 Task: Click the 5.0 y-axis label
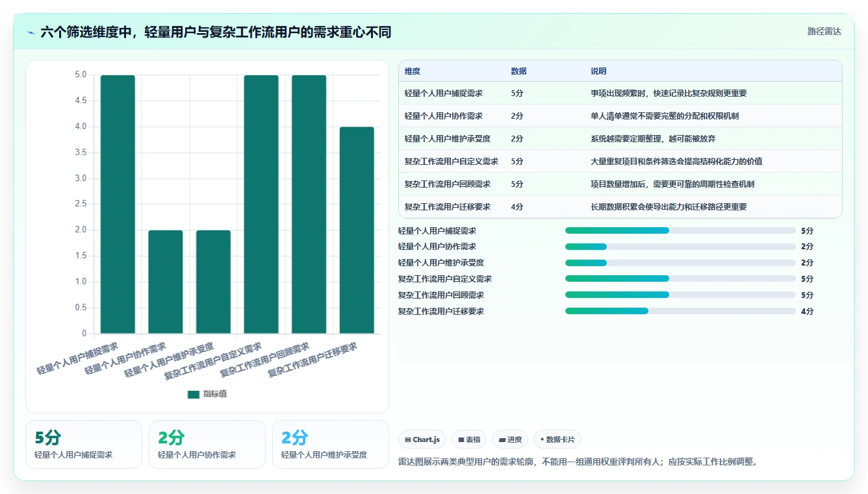coord(81,75)
